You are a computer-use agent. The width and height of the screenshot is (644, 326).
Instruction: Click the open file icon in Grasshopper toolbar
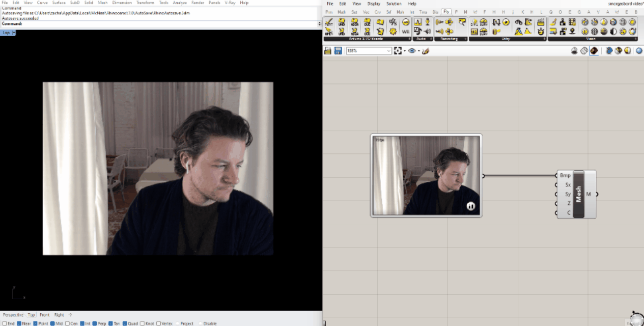tap(328, 51)
